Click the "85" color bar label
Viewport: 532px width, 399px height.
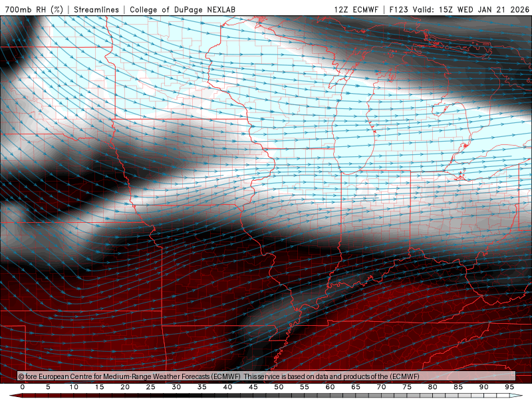[458, 387]
